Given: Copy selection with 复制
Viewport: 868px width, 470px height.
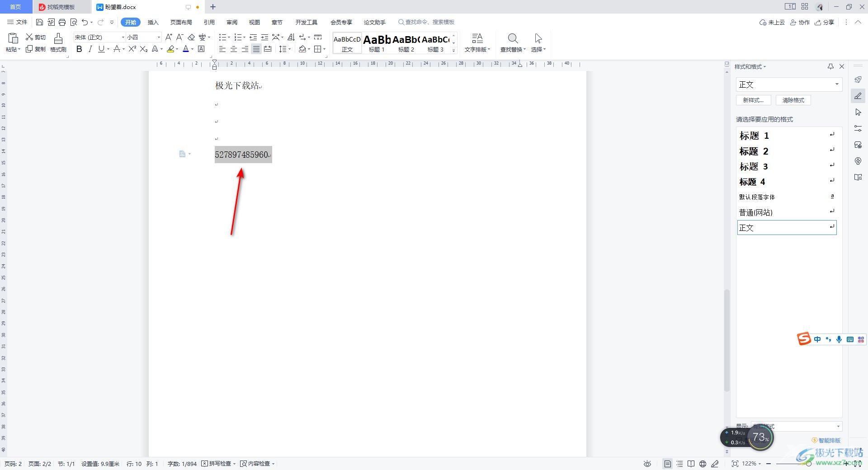Looking at the screenshot, I should [36, 49].
